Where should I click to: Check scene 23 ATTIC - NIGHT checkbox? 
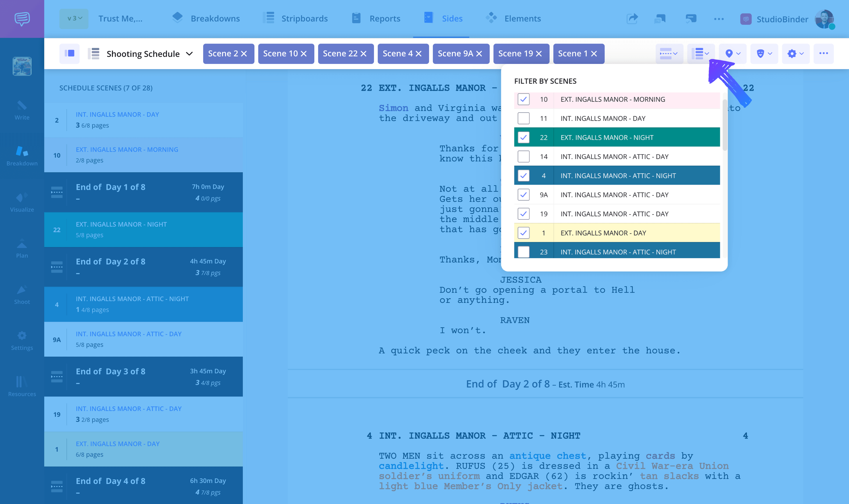click(524, 252)
